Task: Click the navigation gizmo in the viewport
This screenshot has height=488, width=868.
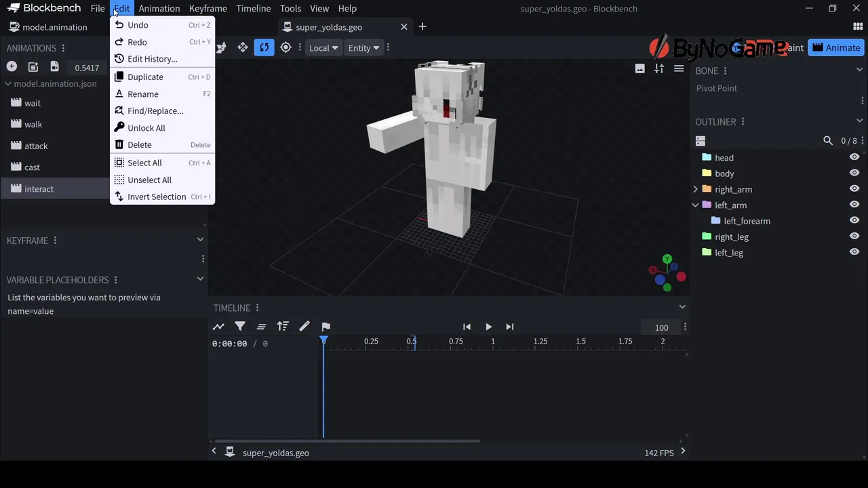Action: tap(667, 272)
